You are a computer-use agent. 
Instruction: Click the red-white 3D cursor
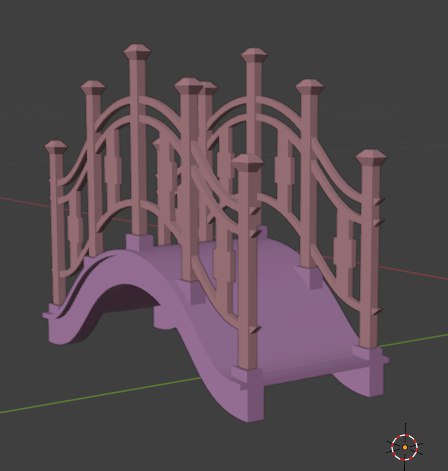[405, 447]
